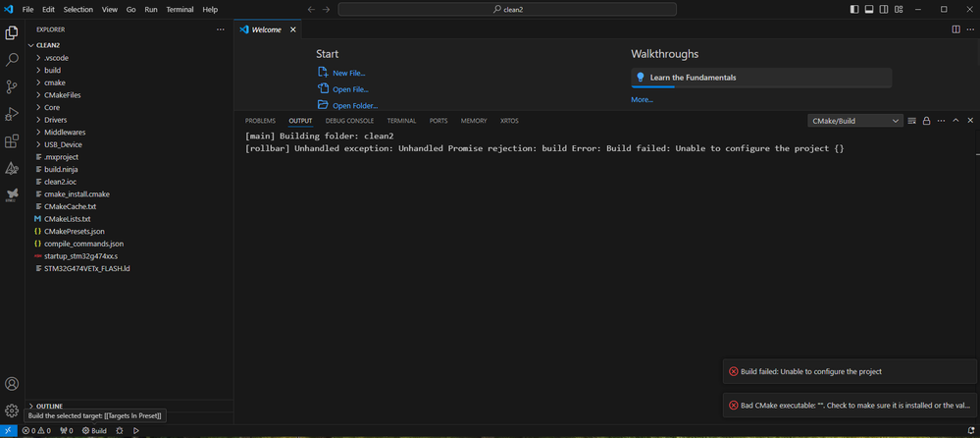The width and height of the screenshot is (980, 438).
Task: Click the Build button in the status bar
Action: pos(94,431)
